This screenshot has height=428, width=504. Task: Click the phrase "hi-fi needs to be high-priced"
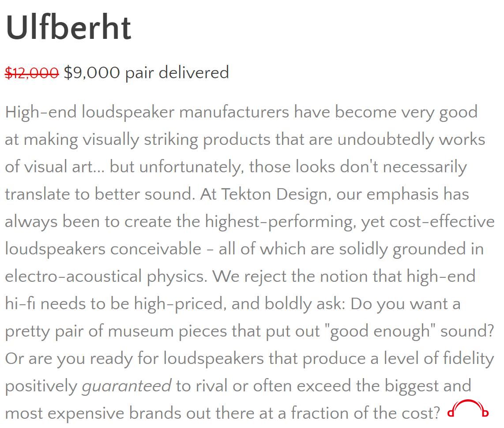pyautogui.click(x=114, y=304)
